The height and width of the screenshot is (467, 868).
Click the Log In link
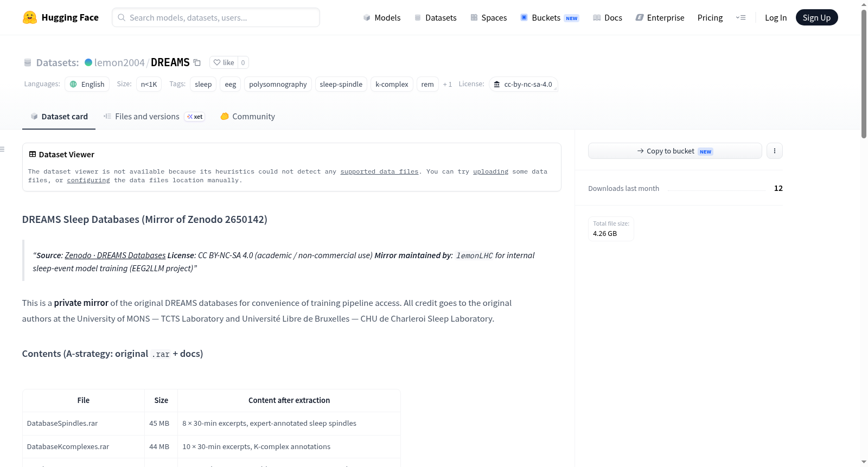tap(776, 17)
